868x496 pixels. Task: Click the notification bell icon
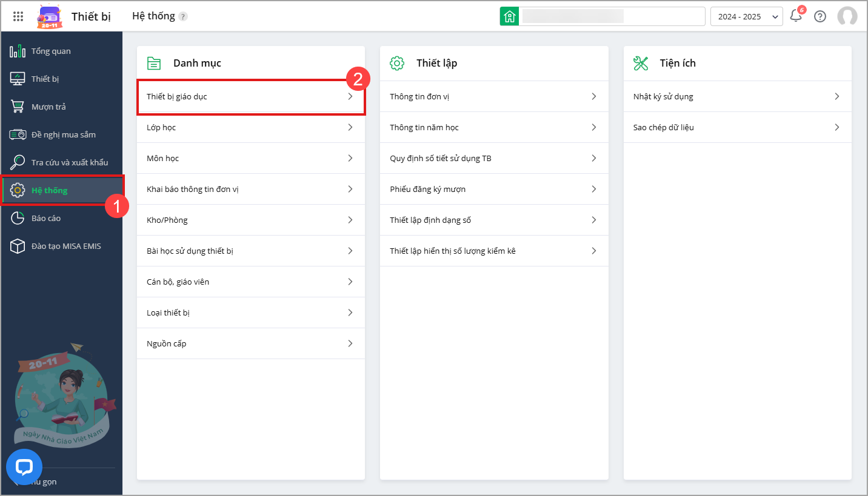[x=796, y=16]
